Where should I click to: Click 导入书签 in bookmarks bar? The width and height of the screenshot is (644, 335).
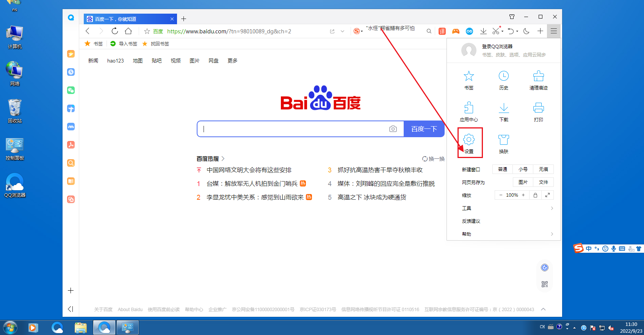[x=124, y=44]
